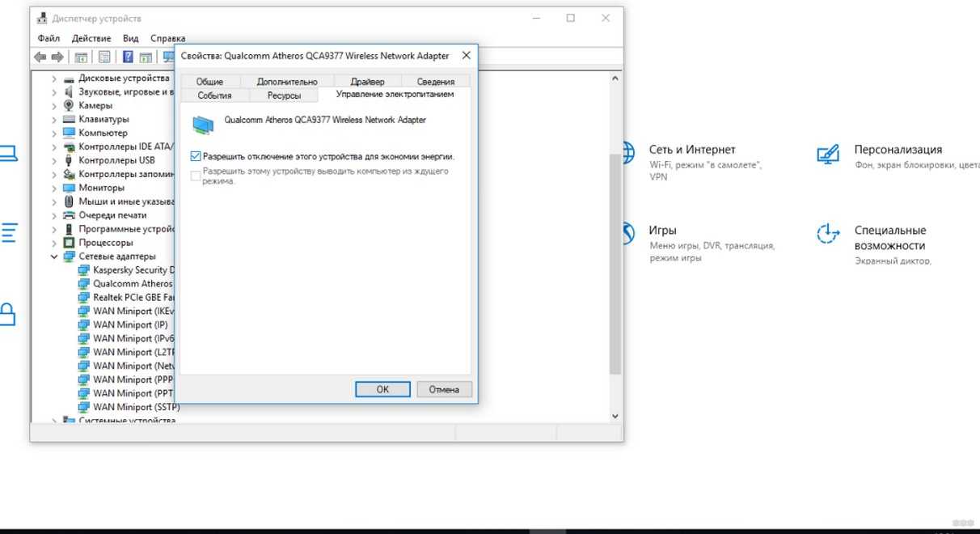980x534 pixels.
Task: Click the blue Help question mark icon
Action: pos(128,57)
